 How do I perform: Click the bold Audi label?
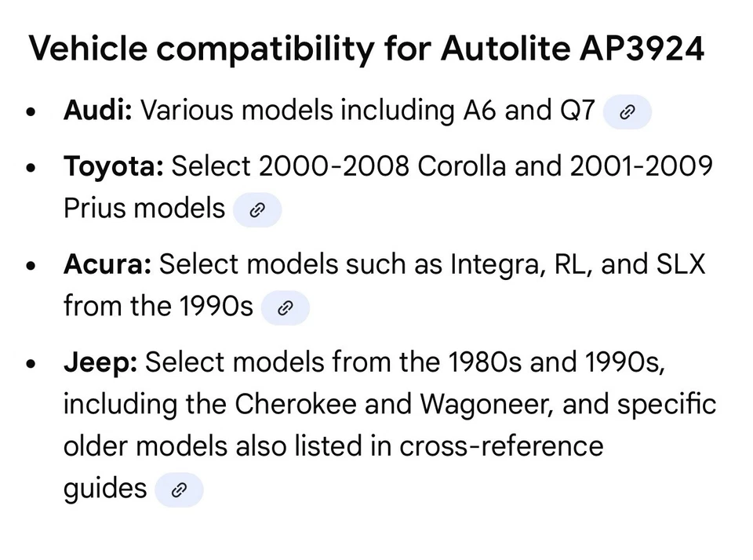[98, 111]
